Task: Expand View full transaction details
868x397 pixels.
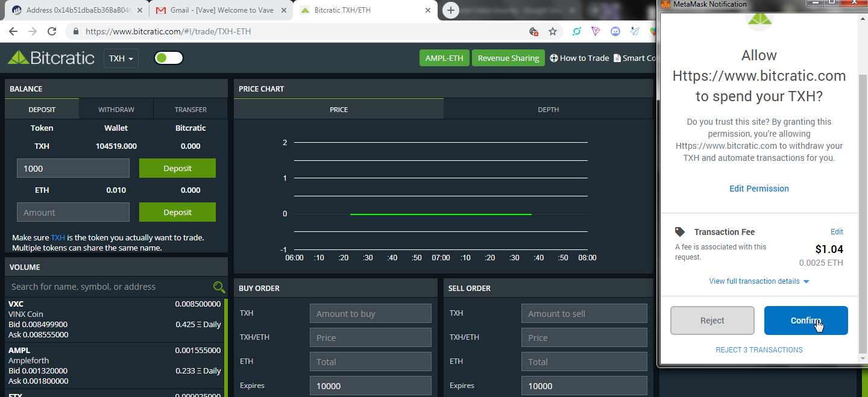Action: click(759, 281)
